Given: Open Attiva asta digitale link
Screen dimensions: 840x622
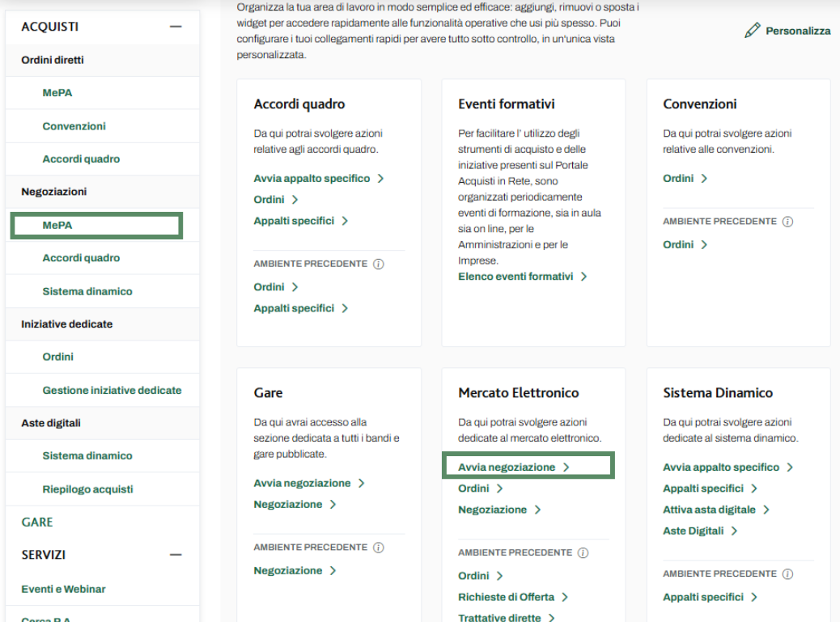Looking at the screenshot, I should point(709,510).
